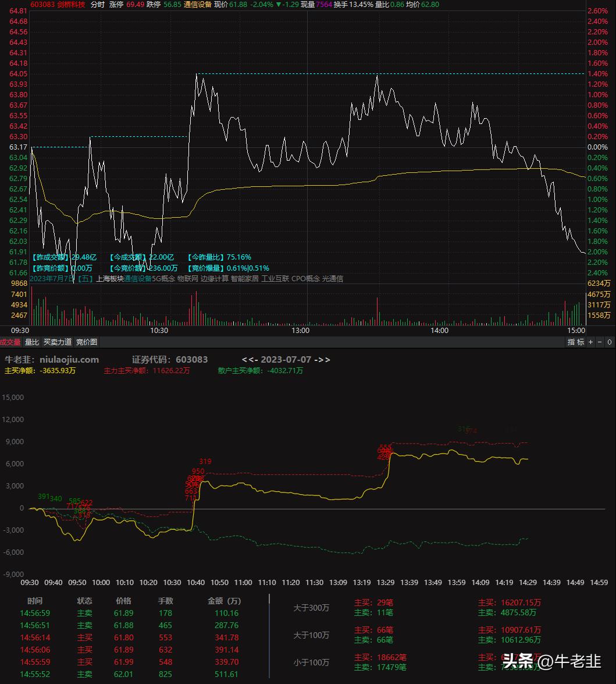
Task: Click 13:00 marker on time axis
Action: click(x=300, y=330)
